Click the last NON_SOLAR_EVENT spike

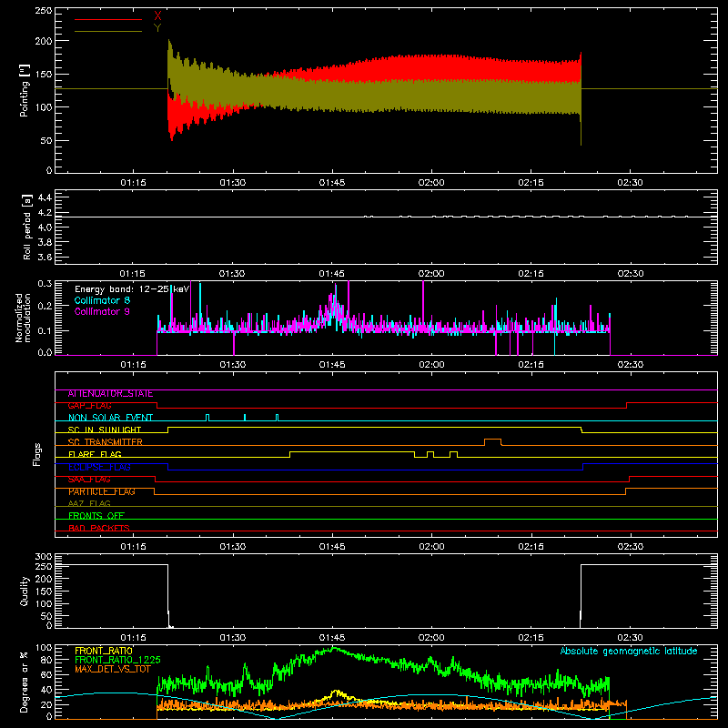278,418
